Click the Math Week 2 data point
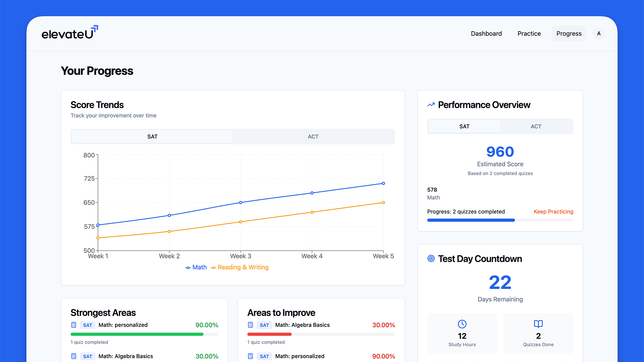This screenshot has height=362, width=644. pos(169,216)
